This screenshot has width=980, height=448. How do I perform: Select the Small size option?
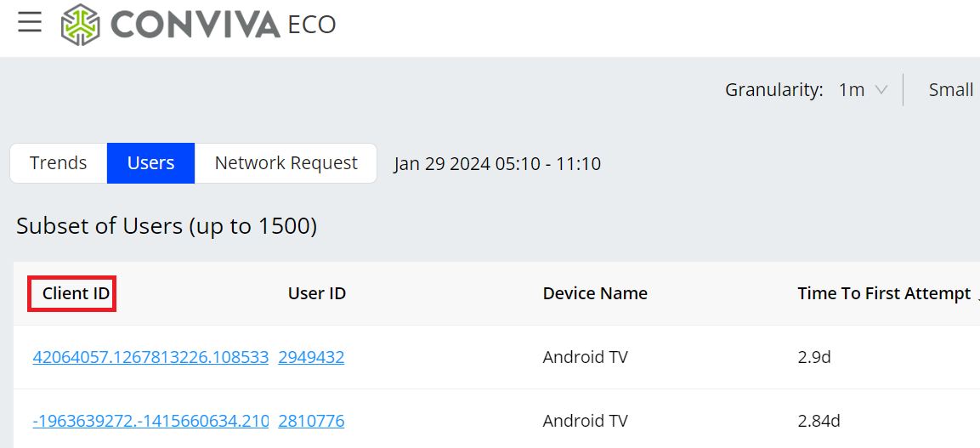pos(950,90)
